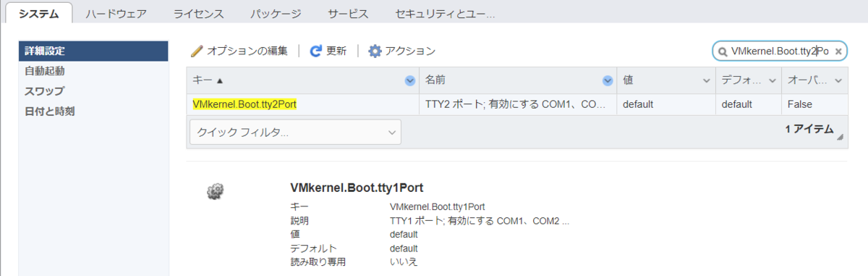Click the VMkernel.Boot.tty1Port detail heading
The height and width of the screenshot is (276, 868).
pyautogui.click(x=356, y=188)
